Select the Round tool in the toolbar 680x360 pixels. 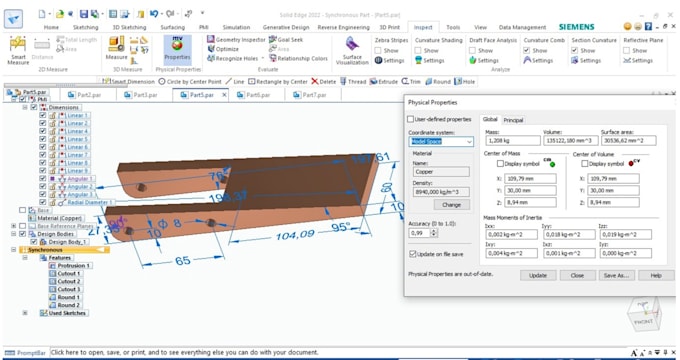click(x=438, y=82)
